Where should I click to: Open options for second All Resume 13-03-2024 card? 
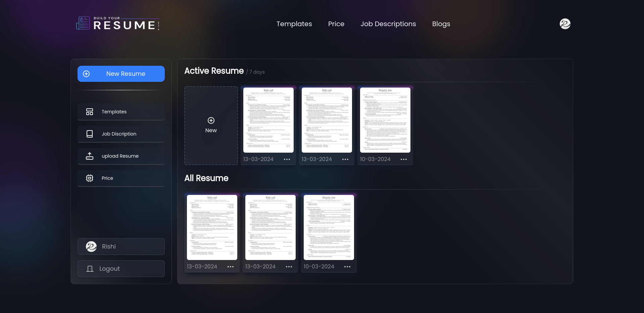[289, 267]
